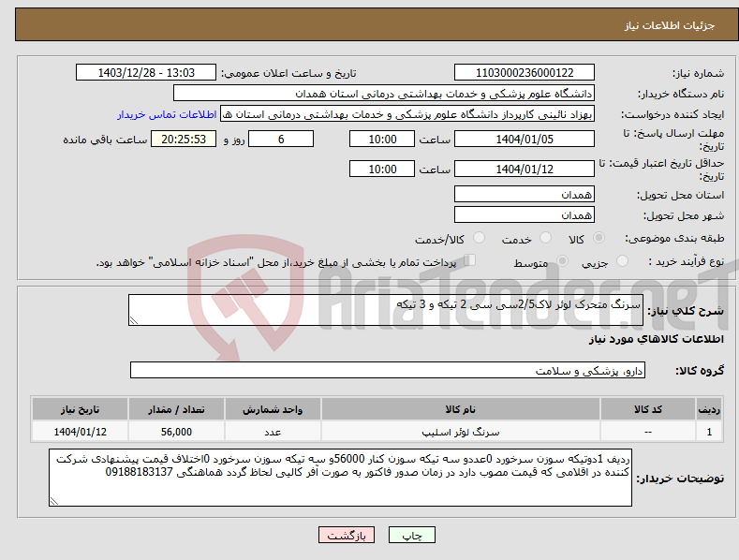Click the response deadline hour field 10:00
This screenshot has height=560, width=739.
coord(382,139)
